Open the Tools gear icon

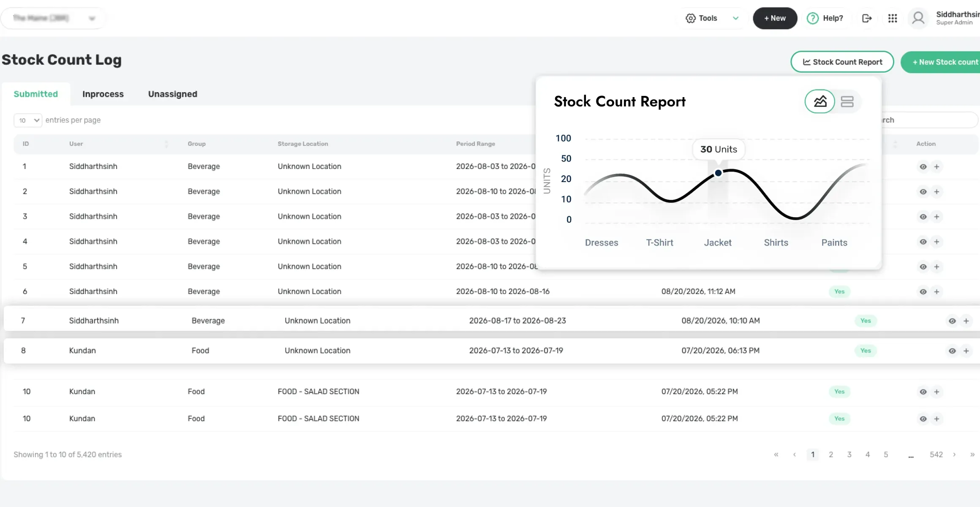tap(690, 18)
